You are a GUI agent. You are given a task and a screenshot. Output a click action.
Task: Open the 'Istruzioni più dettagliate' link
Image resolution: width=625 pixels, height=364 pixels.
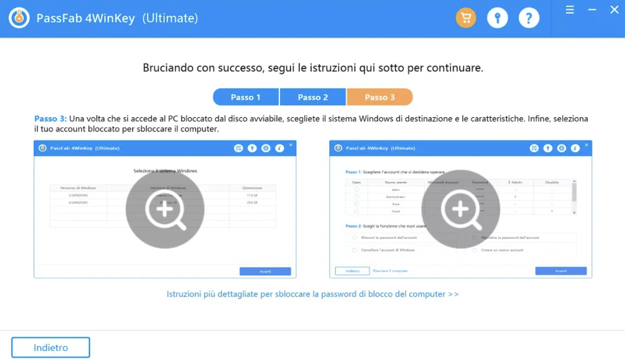click(312, 294)
